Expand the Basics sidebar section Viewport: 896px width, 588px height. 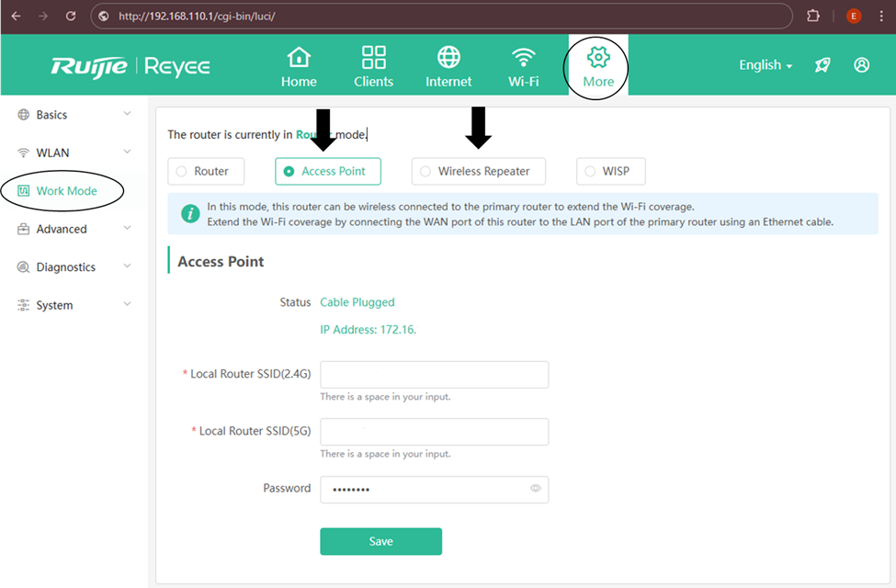(x=74, y=115)
